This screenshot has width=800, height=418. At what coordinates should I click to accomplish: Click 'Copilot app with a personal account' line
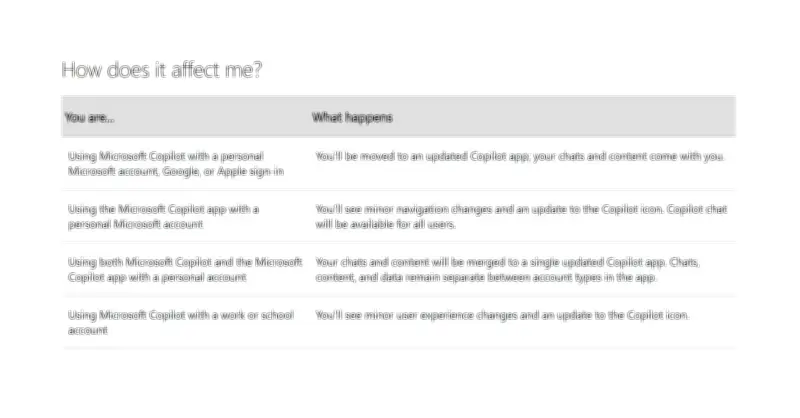coord(157,278)
